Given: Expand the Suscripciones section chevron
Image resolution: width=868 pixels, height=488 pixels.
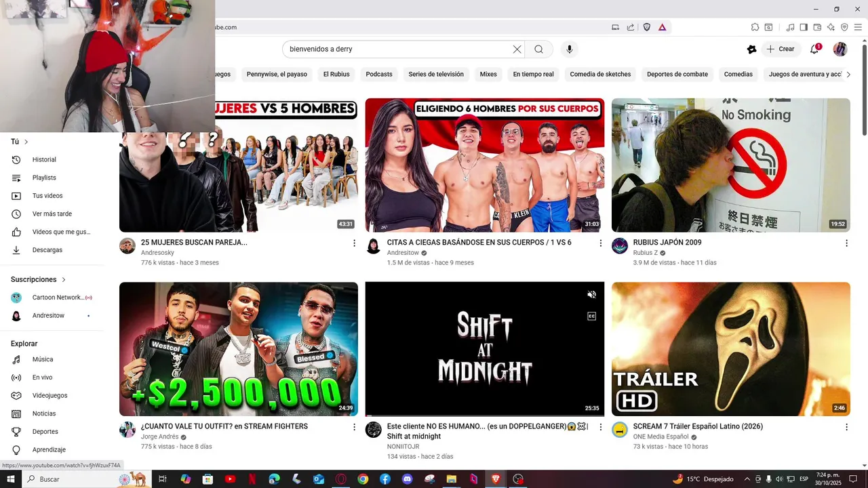Looking at the screenshot, I should (x=64, y=279).
